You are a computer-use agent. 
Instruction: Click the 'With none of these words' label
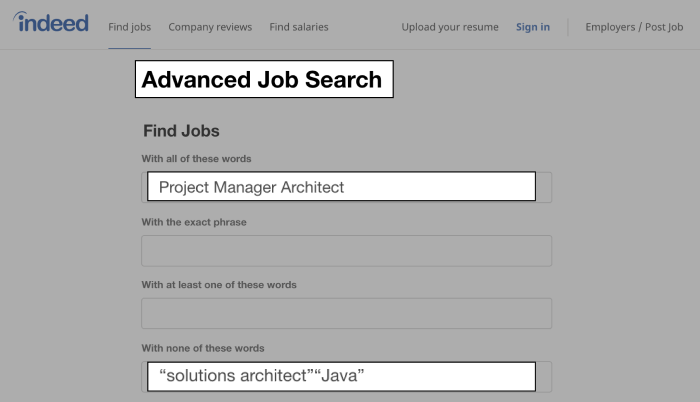click(203, 348)
